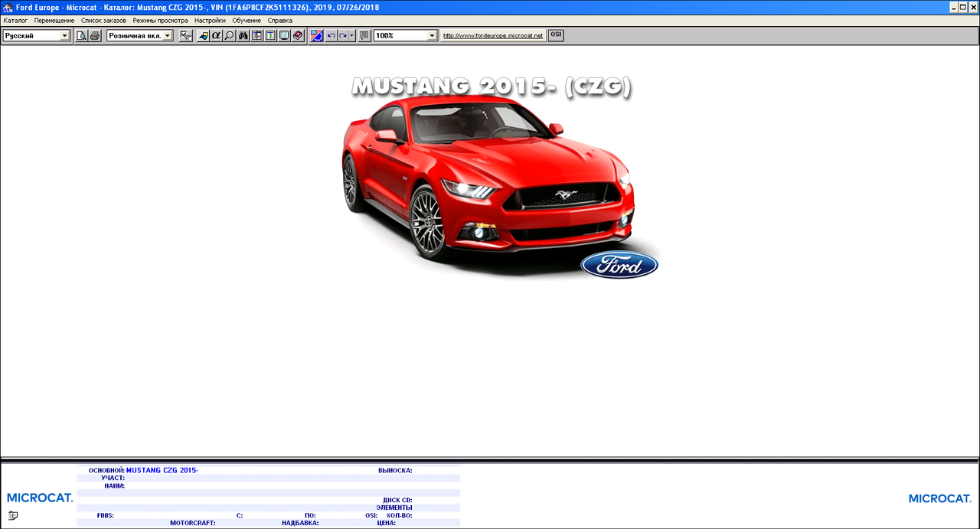The width and height of the screenshot is (980, 529).
Task: Open the vehicle identification icon
Action: click(x=204, y=35)
